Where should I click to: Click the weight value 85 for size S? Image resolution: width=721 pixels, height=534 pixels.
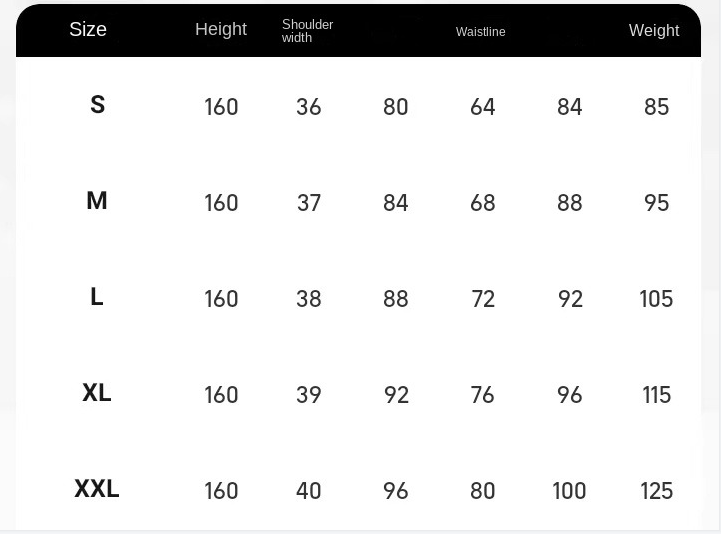[x=656, y=107]
